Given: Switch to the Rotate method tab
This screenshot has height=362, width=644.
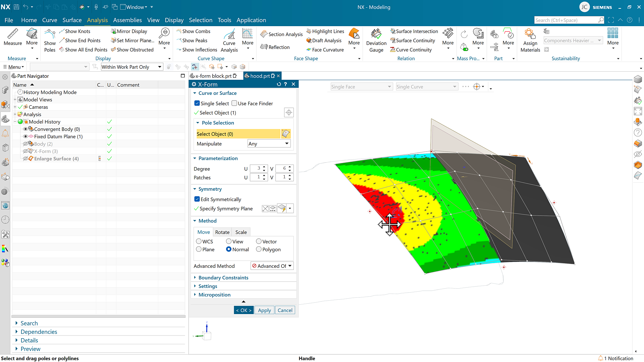Looking at the screenshot, I should (x=222, y=232).
